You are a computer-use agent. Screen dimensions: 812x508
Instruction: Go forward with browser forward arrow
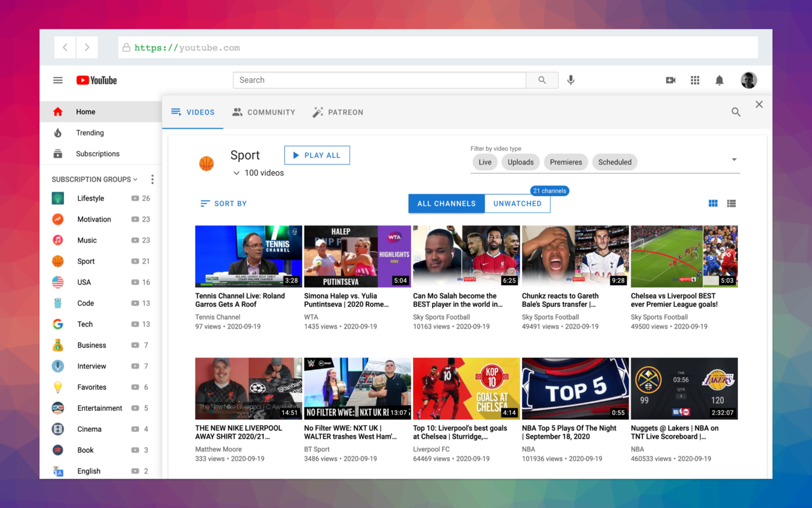point(87,48)
